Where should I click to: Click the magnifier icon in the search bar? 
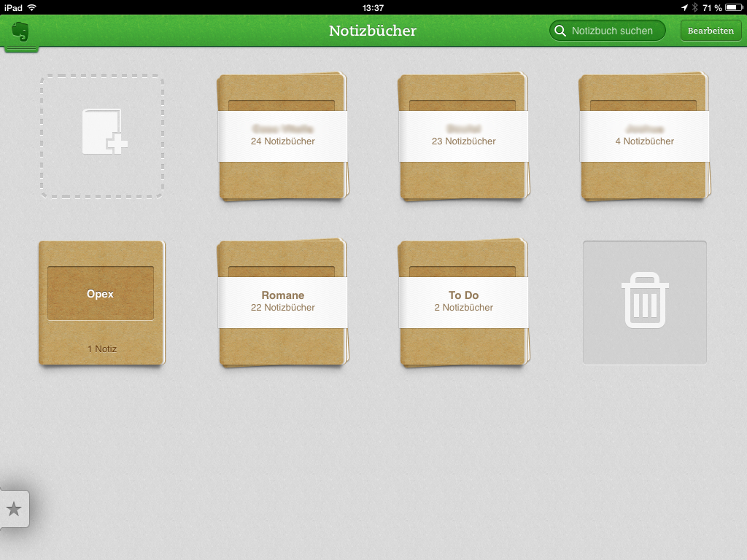(560, 31)
